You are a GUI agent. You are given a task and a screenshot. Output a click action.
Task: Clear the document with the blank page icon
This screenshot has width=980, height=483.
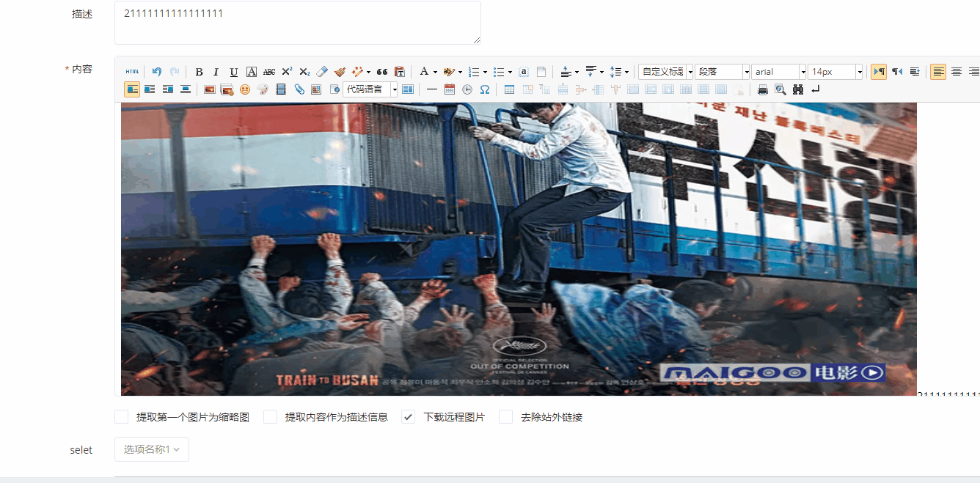[541, 72]
